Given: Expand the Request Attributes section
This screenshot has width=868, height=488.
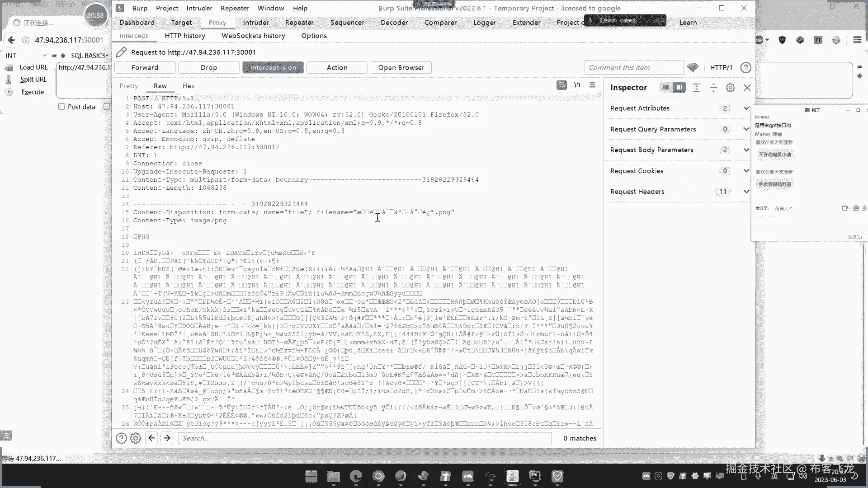Looking at the screenshot, I should [746, 108].
